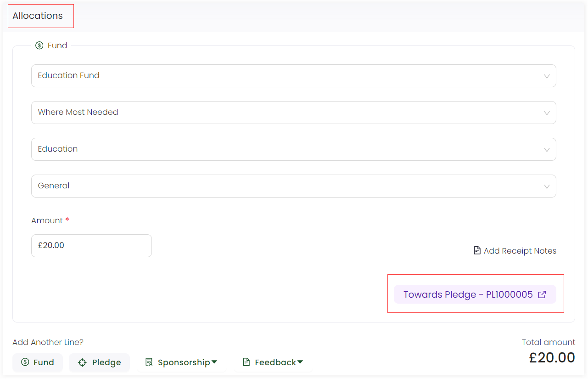The width and height of the screenshot is (588, 379).
Task: Click the crosshair icon on Pledge button
Action: [x=82, y=362]
